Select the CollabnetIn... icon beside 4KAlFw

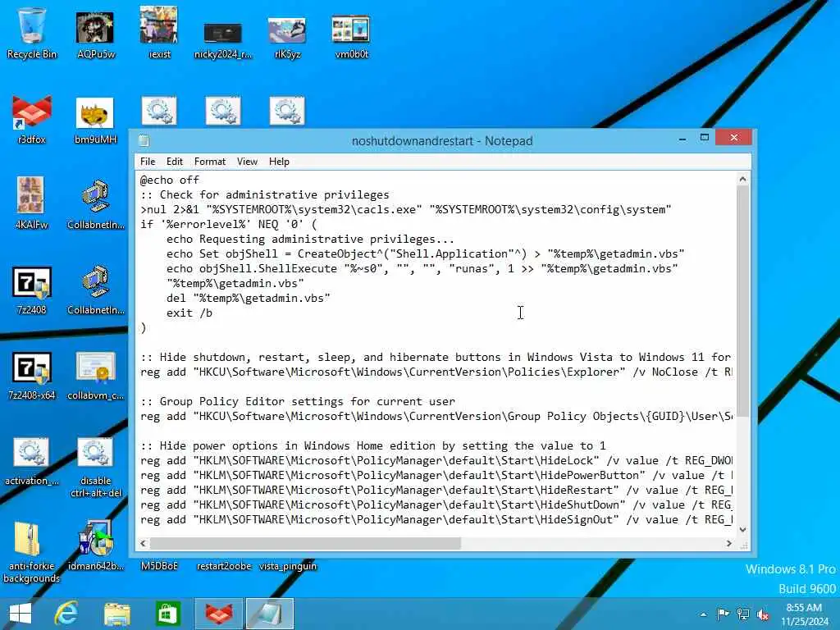[x=95, y=203]
